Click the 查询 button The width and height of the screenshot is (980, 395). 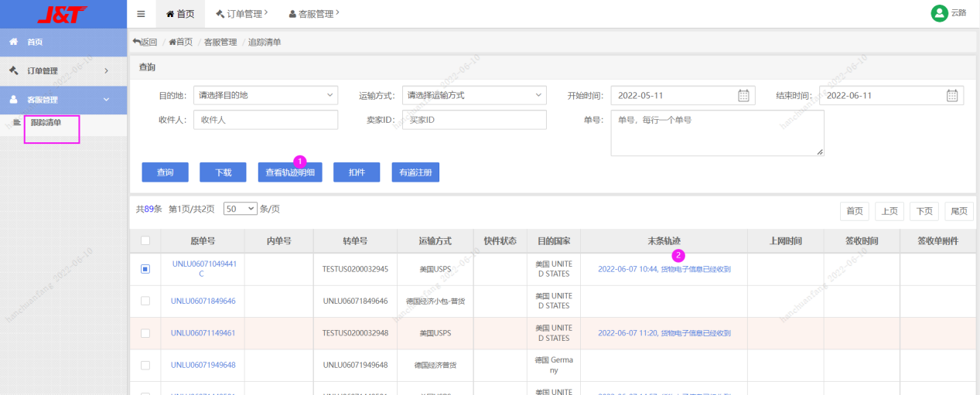click(165, 172)
